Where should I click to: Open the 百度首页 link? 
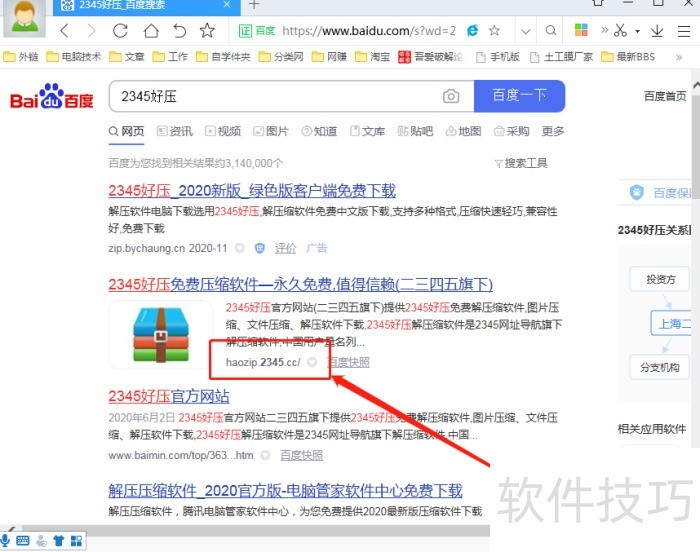click(665, 96)
